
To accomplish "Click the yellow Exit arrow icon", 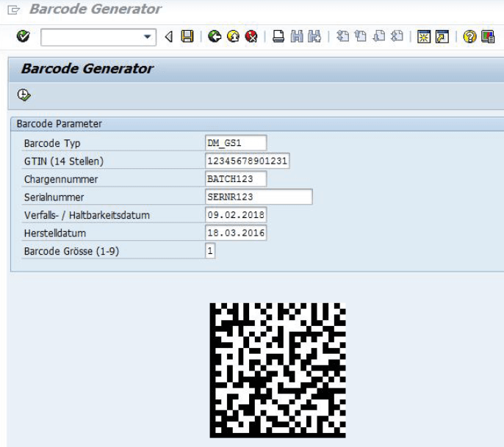I will click(233, 36).
